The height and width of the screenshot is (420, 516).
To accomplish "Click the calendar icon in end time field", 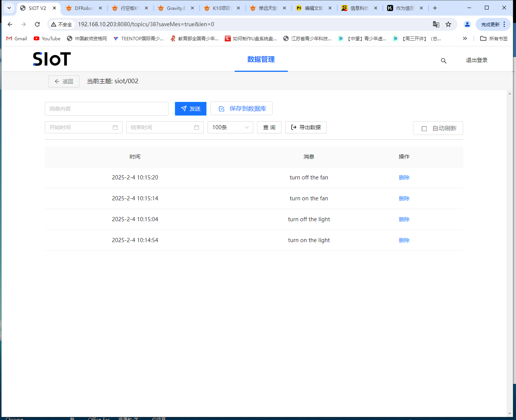I will click(197, 127).
